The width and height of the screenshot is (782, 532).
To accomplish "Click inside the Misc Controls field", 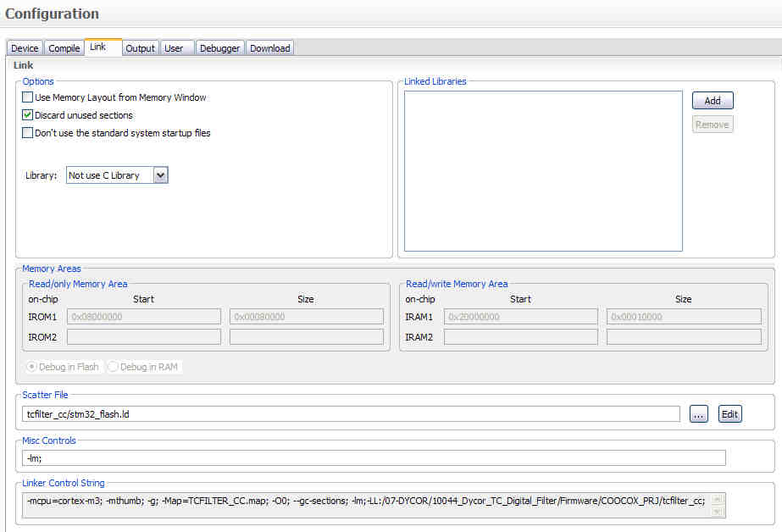I will pyautogui.click(x=373, y=458).
